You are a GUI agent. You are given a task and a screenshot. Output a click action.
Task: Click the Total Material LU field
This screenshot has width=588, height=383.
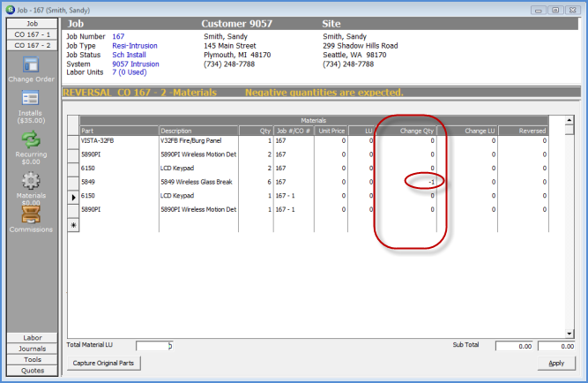[154, 346]
